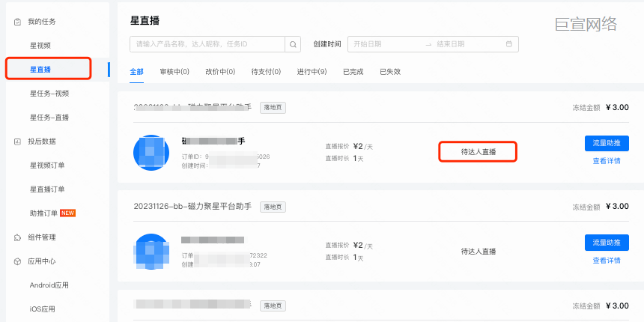
Task: Go to 助推订单 NEW menu item
Action: [x=53, y=213]
